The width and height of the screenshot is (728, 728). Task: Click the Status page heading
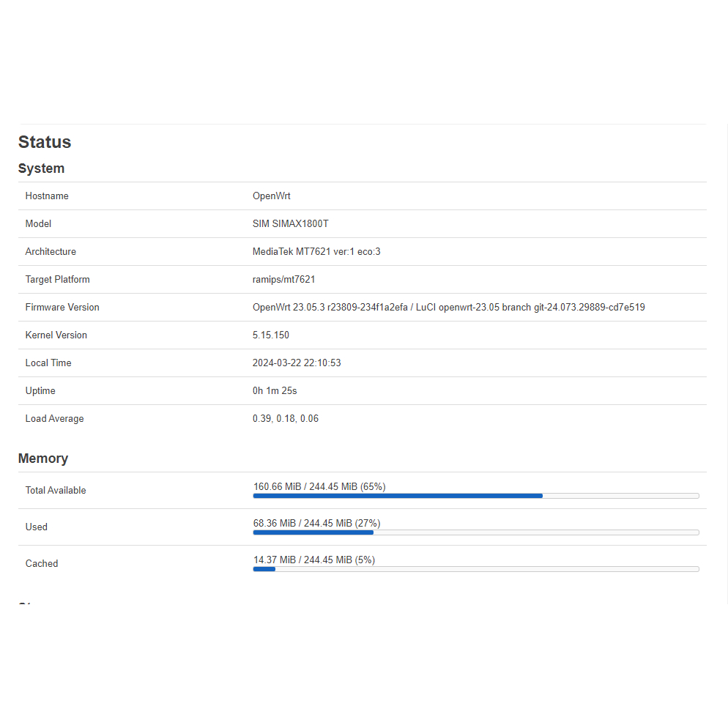45,142
